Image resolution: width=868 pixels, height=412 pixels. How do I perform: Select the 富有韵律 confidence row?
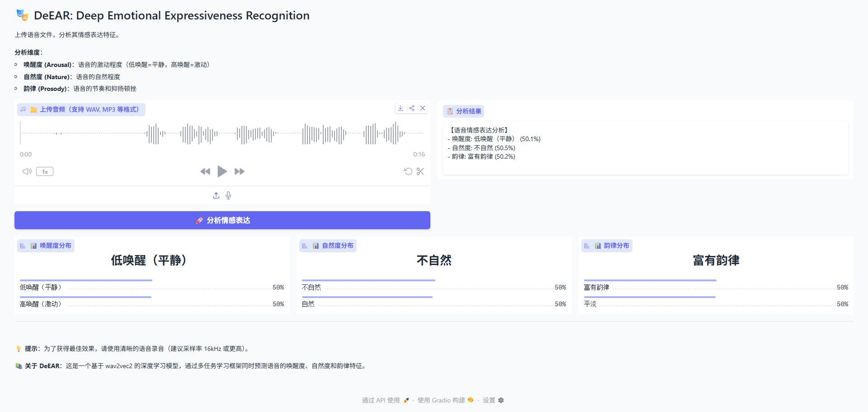coord(716,285)
